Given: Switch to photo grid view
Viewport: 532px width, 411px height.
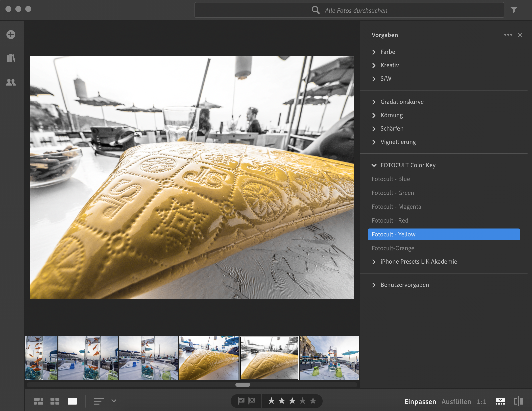Looking at the screenshot, I should point(39,401).
